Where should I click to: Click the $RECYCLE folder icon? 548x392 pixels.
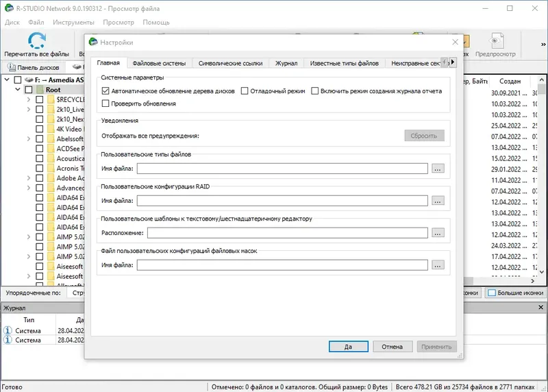point(51,99)
